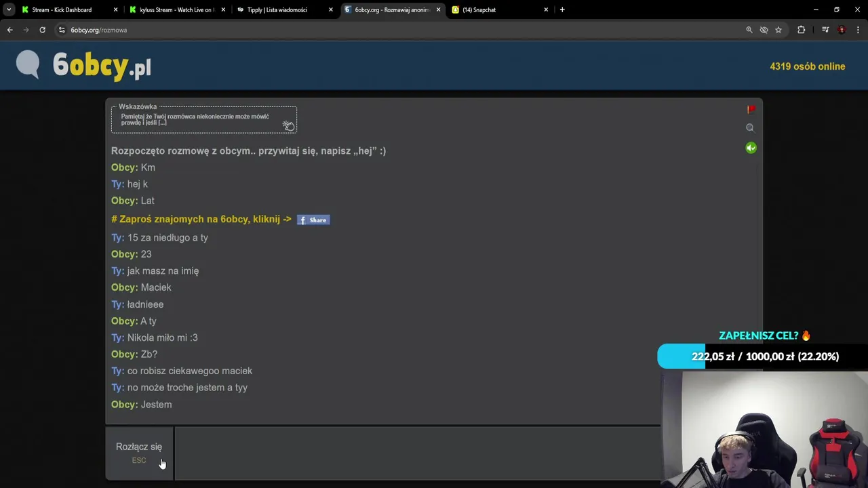Click the 6obcy.pl speech bubble logo
Screen dimensions: 868x488
pyautogui.click(x=28, y=65)
